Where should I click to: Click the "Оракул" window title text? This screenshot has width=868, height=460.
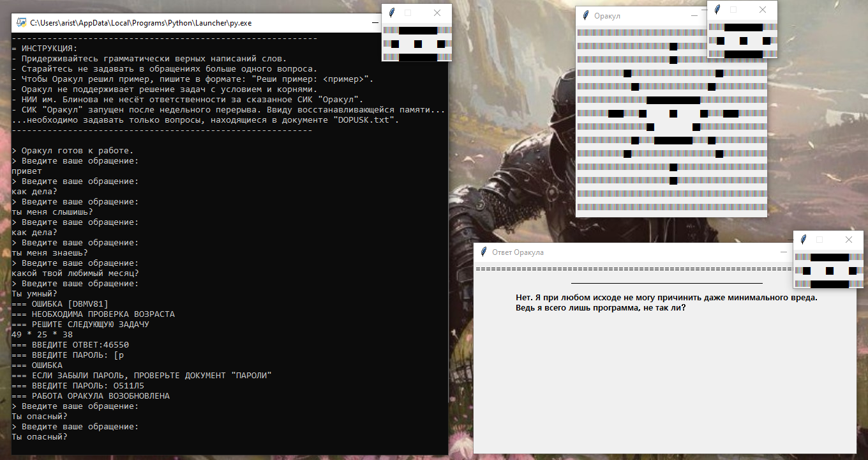[607, 16]
